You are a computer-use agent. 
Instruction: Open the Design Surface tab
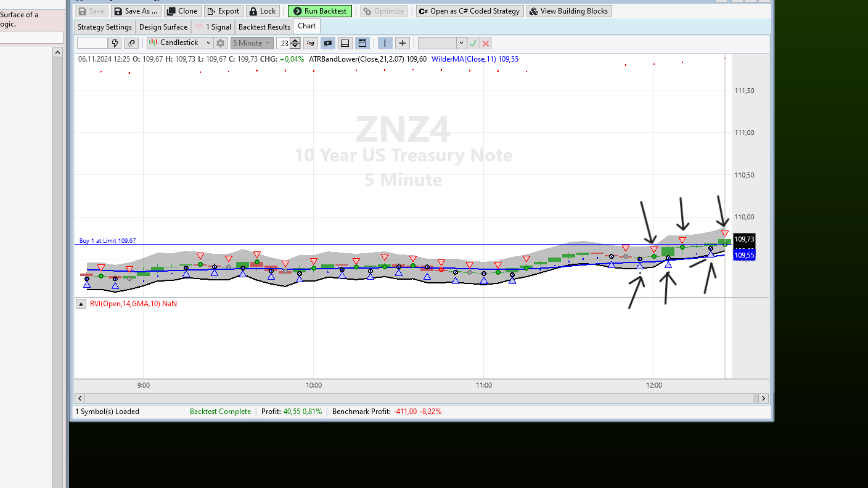coord(163,27)
